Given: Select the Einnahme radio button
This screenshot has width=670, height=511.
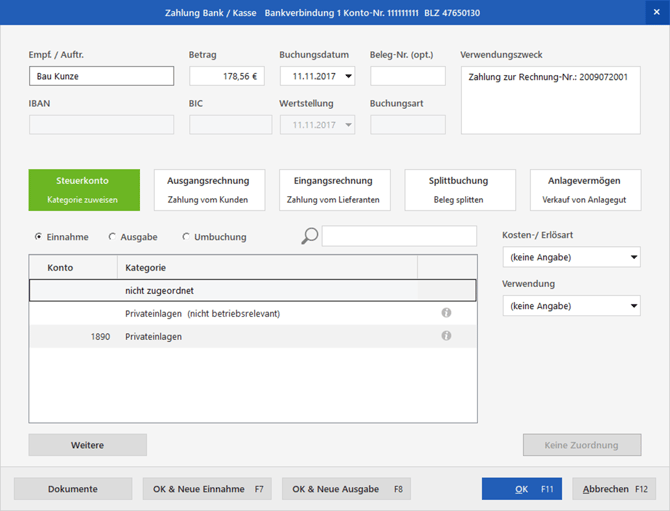Looking at the screenshot, I should coord(39,237).
